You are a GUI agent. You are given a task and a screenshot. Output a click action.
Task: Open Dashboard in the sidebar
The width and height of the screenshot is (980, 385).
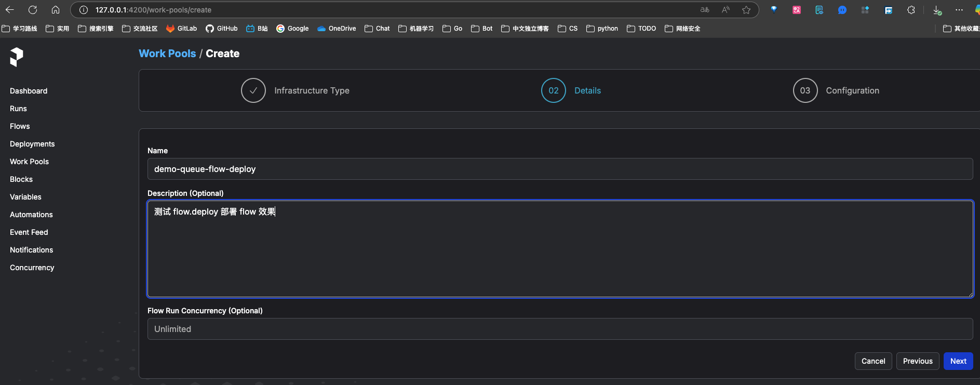[29, 91]
